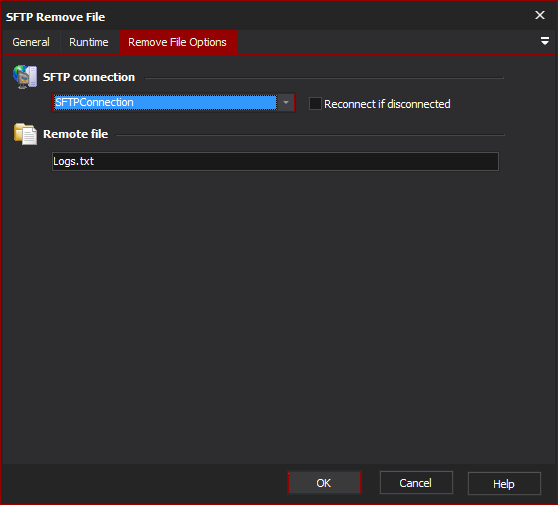Click the Remote file section heading
This screenshot has height=505, width=558.
pos(75,134)
